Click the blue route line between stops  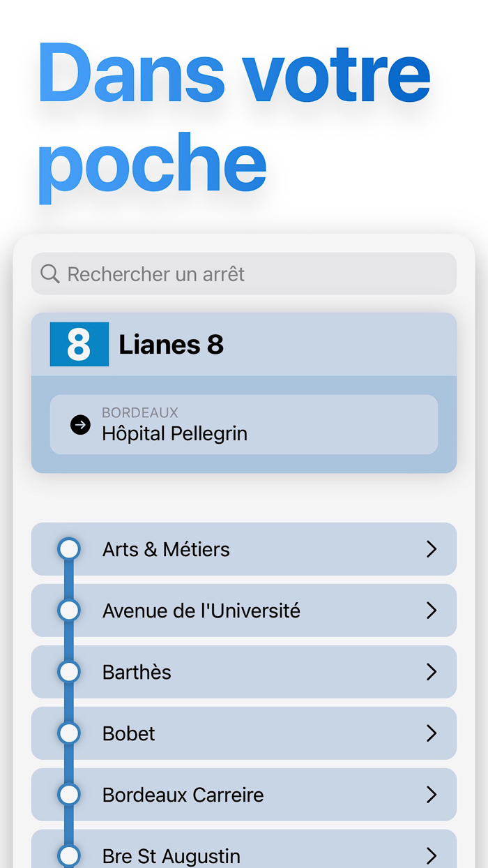tap(69, 641)
